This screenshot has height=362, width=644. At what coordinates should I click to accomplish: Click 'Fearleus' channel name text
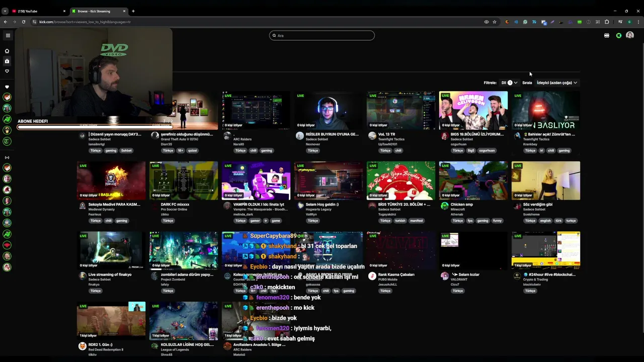tap(95, 214)
